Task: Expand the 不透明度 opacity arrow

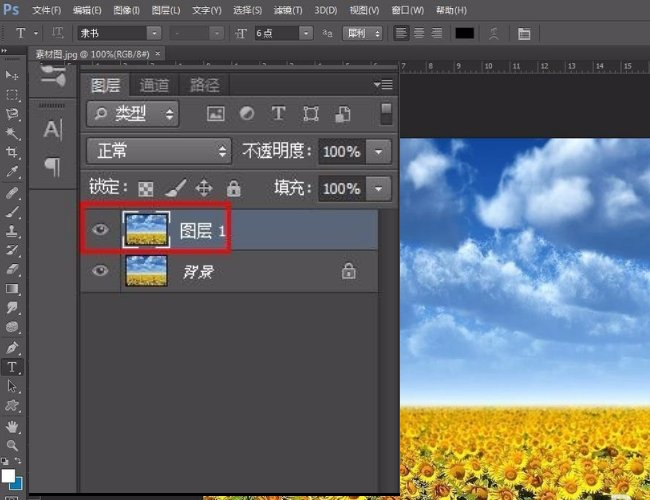Action: click(379, 152)
